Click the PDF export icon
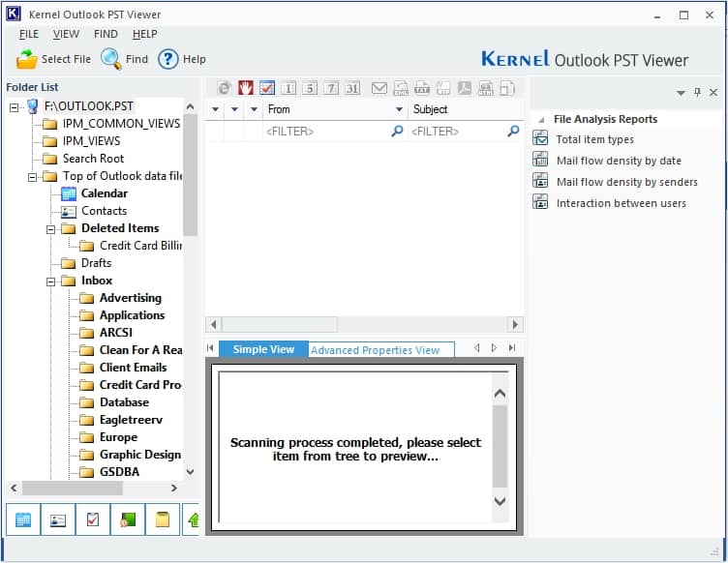This screenshot has height=563, width=728. tap(465, 88)
